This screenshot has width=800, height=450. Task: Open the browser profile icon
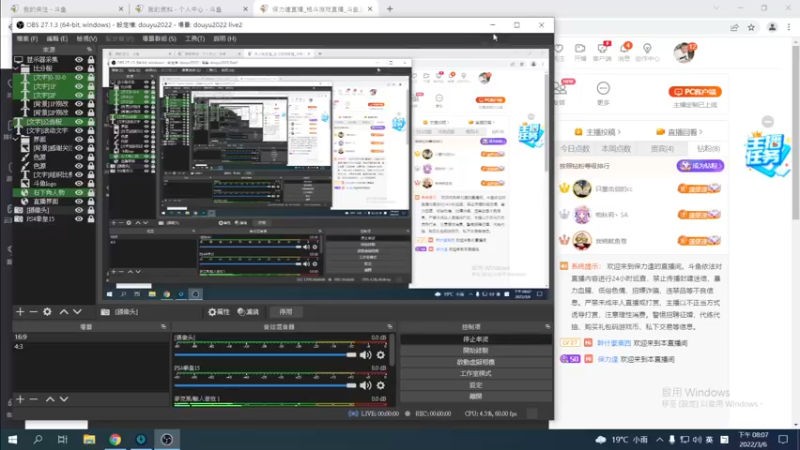pyautogui.click(x=772, y=28)
